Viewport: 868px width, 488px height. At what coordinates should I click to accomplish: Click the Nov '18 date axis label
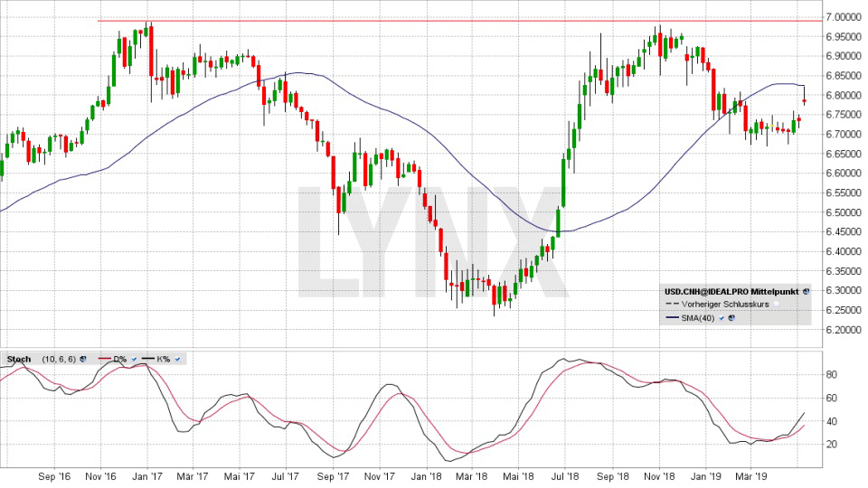[x=660, y=476]
